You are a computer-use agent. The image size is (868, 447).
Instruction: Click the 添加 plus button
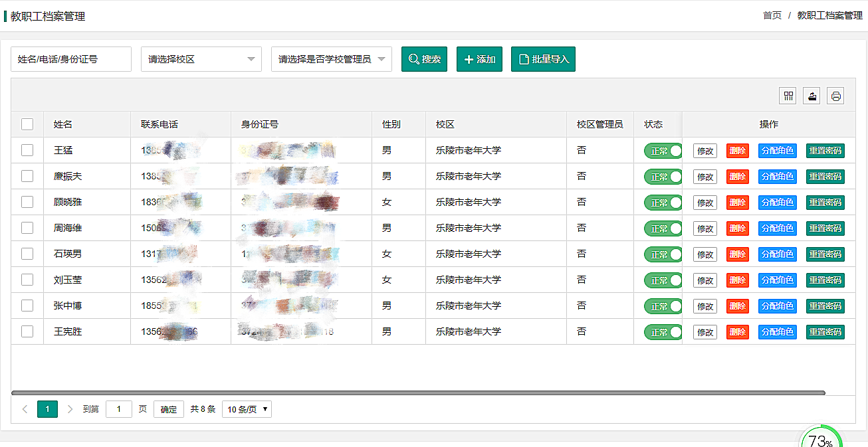pyautogui.click(x=479, y=59)
